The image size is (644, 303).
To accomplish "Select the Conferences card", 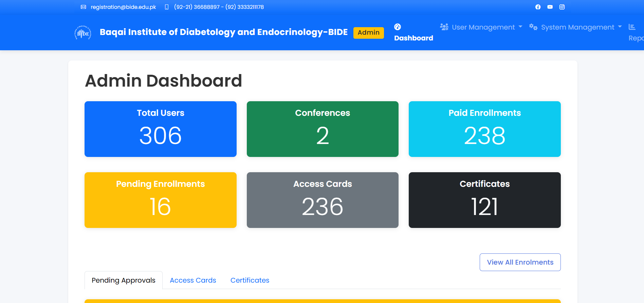I will coord(323,129).
